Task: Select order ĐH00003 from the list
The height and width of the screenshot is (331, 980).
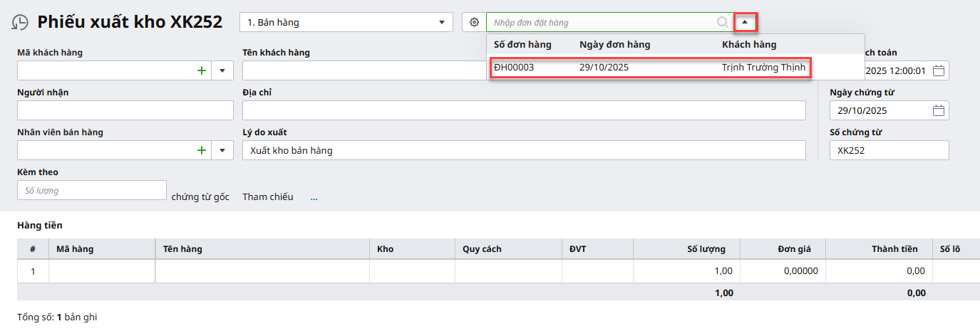Action: pyautogui.click(x=649, y=68)
